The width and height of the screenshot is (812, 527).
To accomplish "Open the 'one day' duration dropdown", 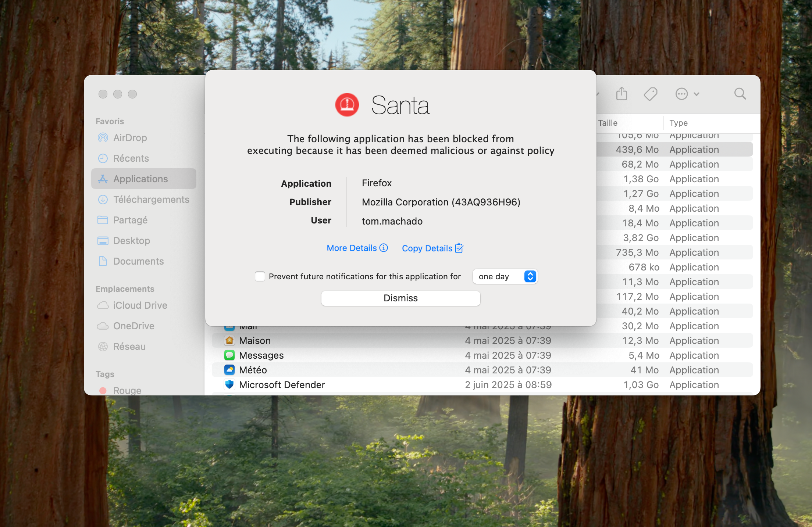I will [x=505, y=276].
